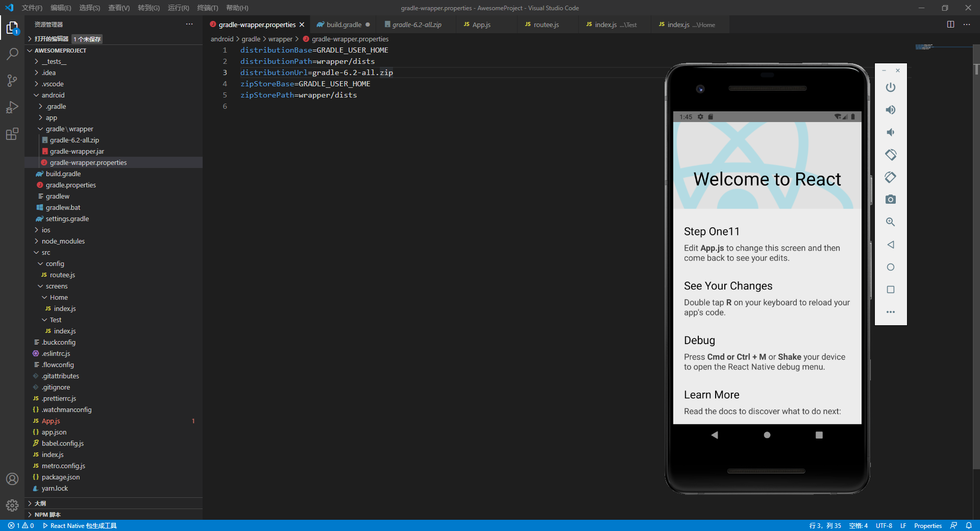
Task: Expand the node_modules folder
Action: (113, 241)
